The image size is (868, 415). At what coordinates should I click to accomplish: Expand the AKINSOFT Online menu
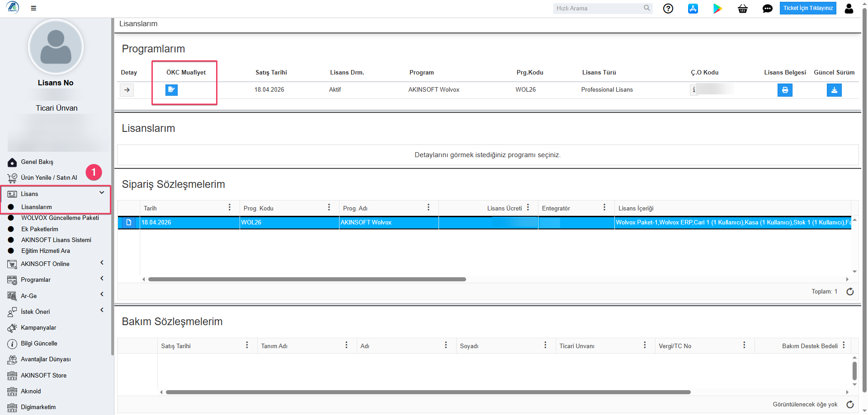click(x=102, y=263)
